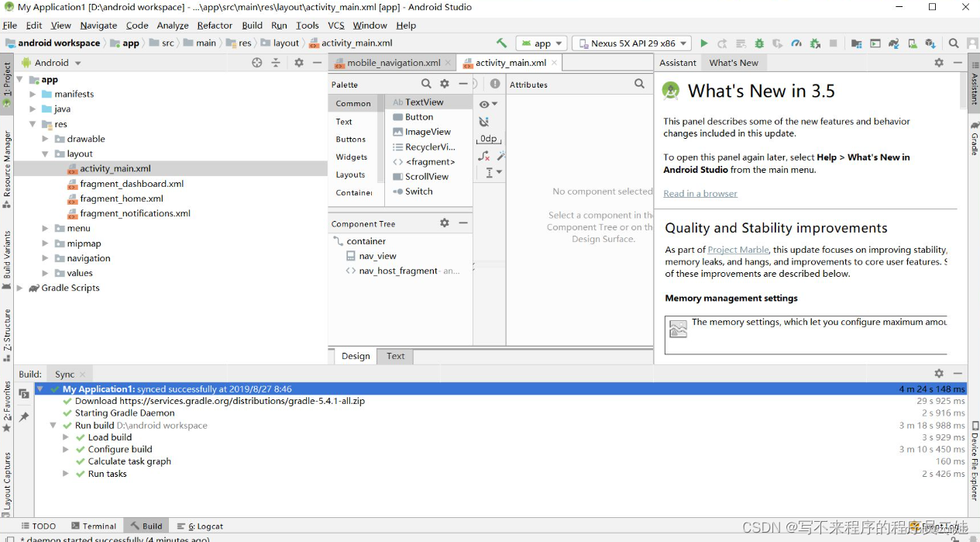Viewport: 980px width, 542px height.
Task: Show warnings and errors exclamation icon
Action: coord(495,84)
